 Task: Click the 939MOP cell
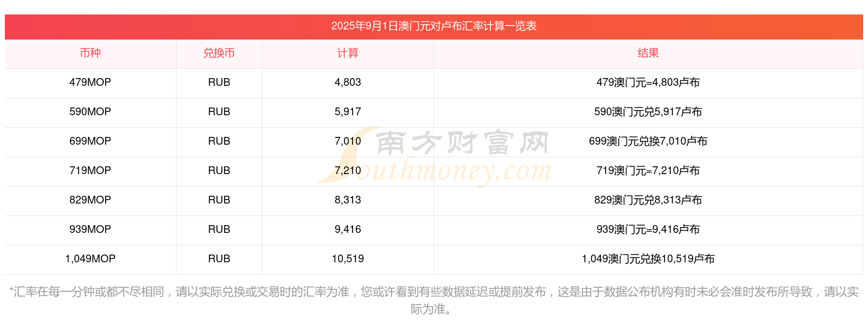[90, 229]
